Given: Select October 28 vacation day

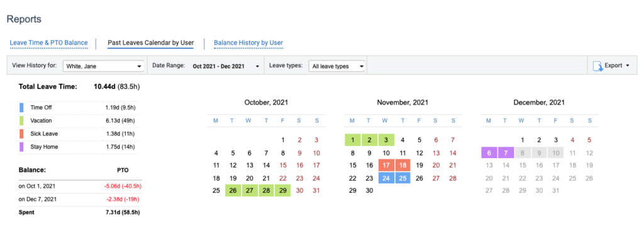Looking at the screenshot, I should [x=266, y=190].
